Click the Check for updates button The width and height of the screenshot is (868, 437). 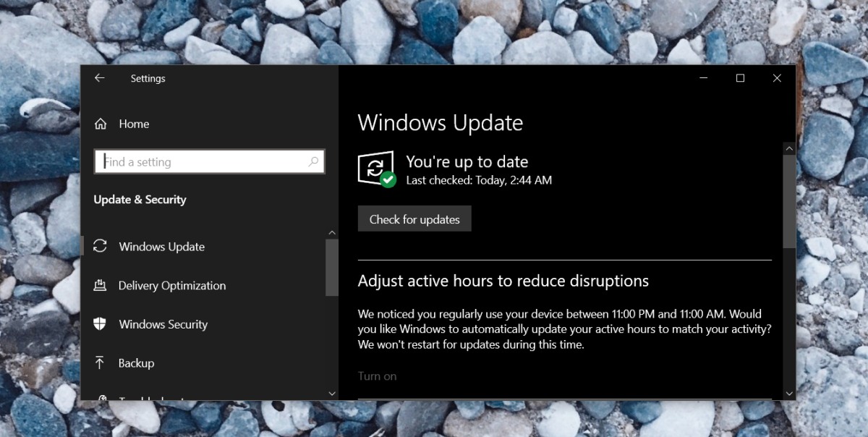tap(414, 219)
